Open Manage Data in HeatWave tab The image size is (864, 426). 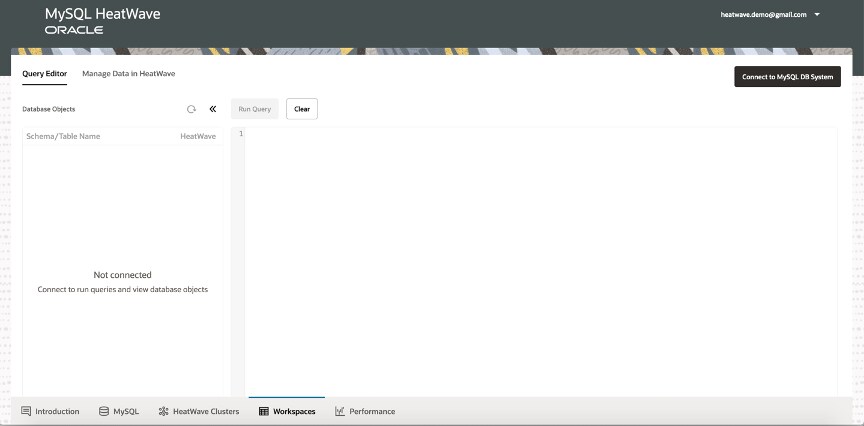(x=128, y=74)
